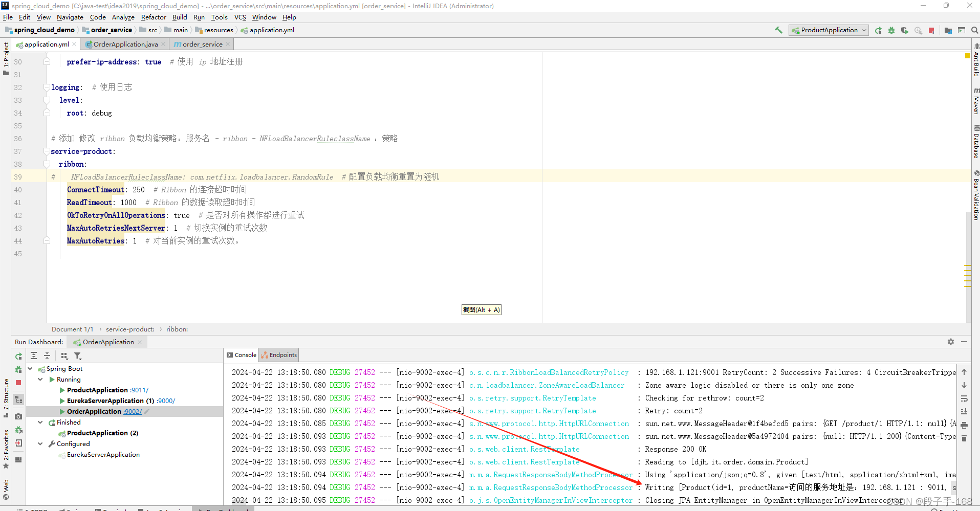Click line number 39 in the gutter
Viewport: 980px width, 511px height.
point(18,177)
